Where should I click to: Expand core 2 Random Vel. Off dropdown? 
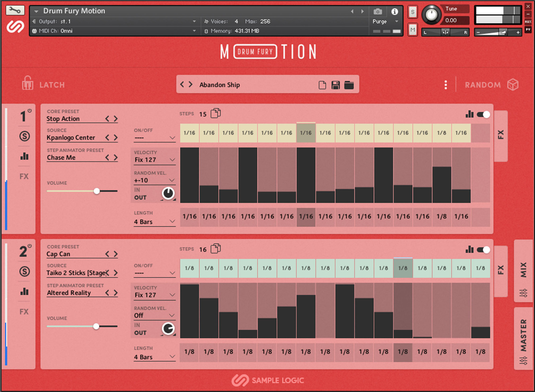point(154,315)
